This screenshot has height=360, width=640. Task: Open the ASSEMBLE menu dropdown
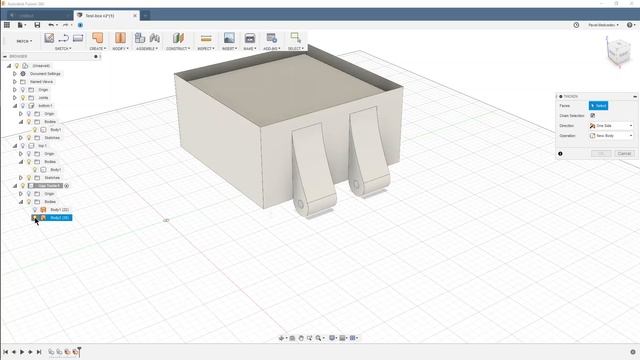tap(147, 49)
